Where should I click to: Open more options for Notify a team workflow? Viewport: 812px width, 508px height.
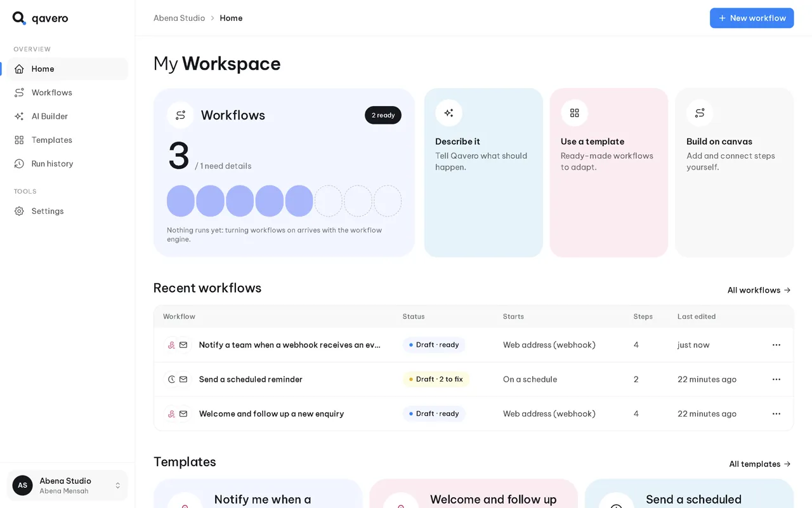point(776,345)
